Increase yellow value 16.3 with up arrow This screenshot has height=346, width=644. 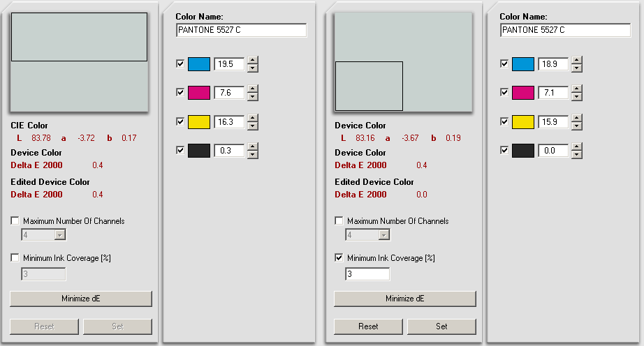pyautogui.click(x=253, y=118)
